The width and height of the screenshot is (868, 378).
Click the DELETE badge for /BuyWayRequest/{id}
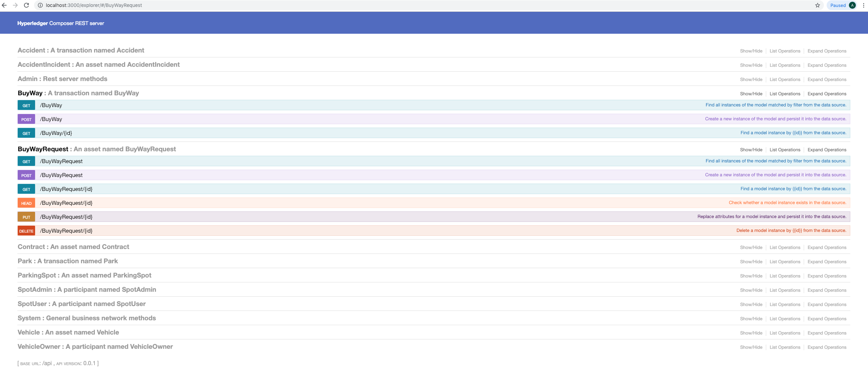point(26,231)
